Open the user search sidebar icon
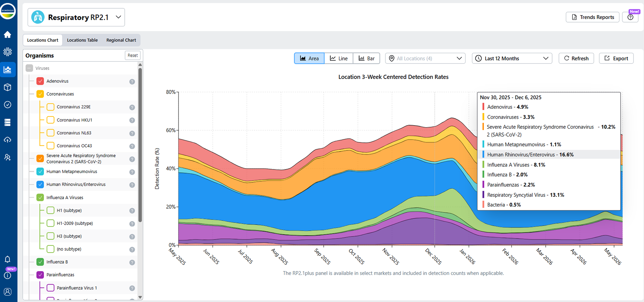This screenshot has width=644, height=302. (x=7, y=157)
